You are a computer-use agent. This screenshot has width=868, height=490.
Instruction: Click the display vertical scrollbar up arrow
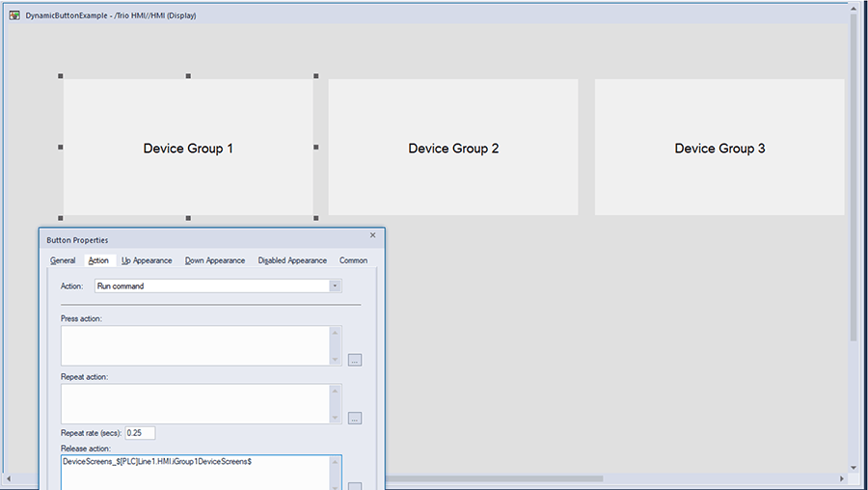point(854,8)
